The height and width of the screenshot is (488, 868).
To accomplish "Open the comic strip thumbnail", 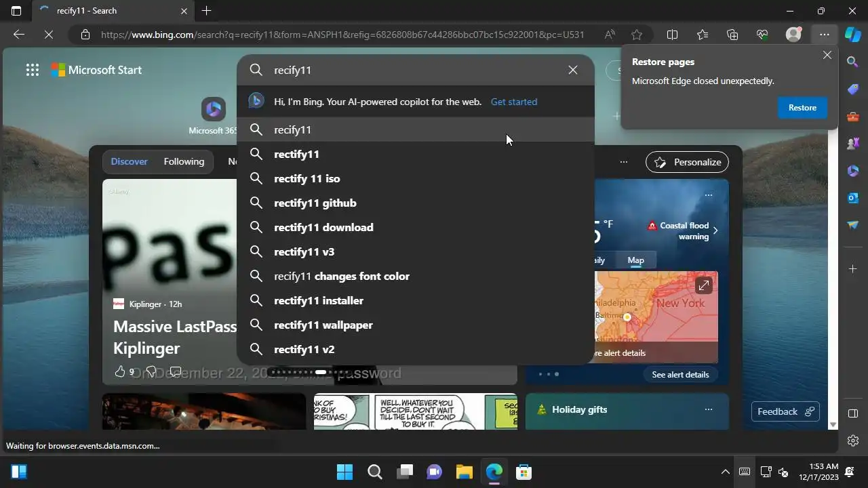I will coord(415,411).
